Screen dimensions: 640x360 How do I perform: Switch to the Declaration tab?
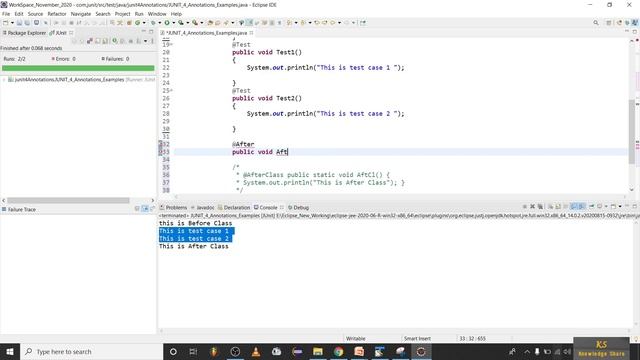point(234,207)
